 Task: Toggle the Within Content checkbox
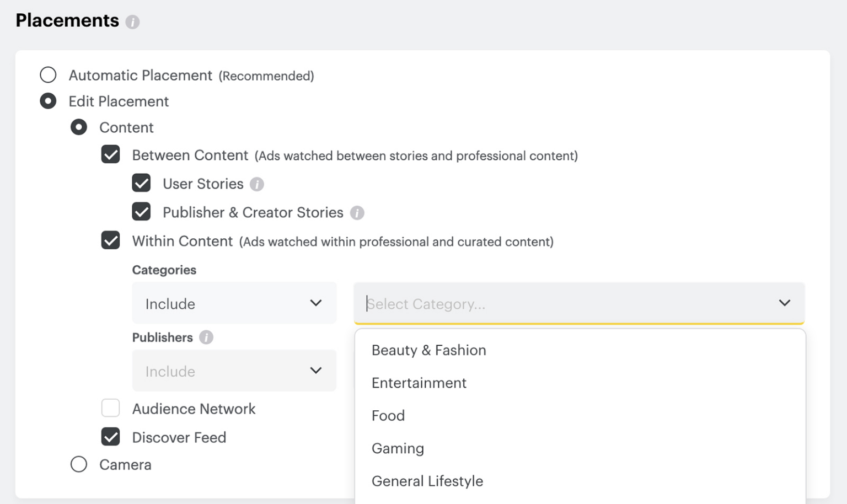[x=110, y=240]
